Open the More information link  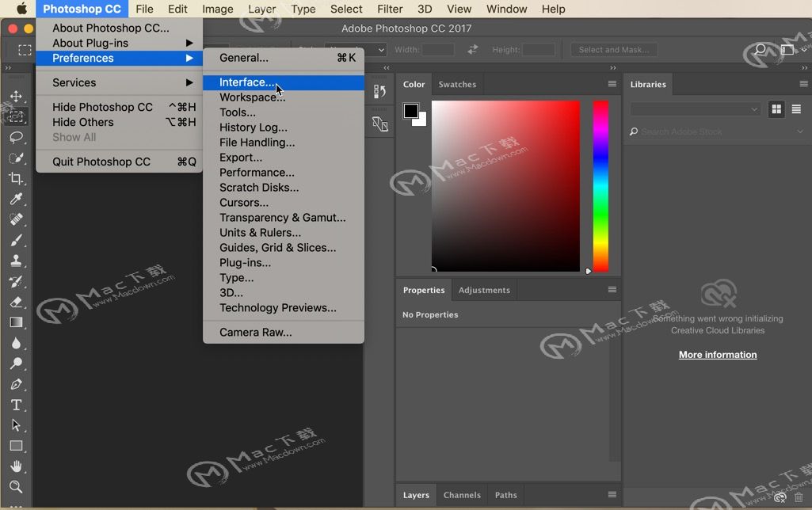(718, 355)
